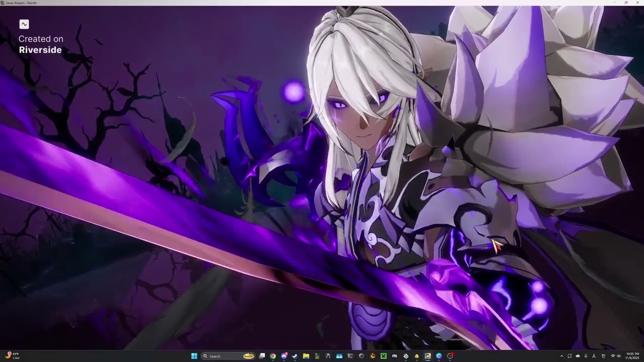Open OneDrive cloud tray icon
The width and height of the screenshot is (644, 362).
[578, 356]
